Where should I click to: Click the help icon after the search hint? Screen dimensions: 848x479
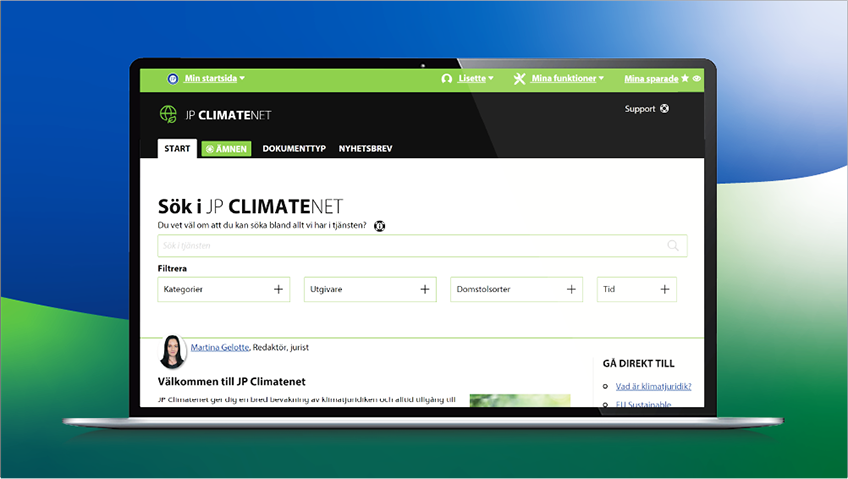[380, 226]
